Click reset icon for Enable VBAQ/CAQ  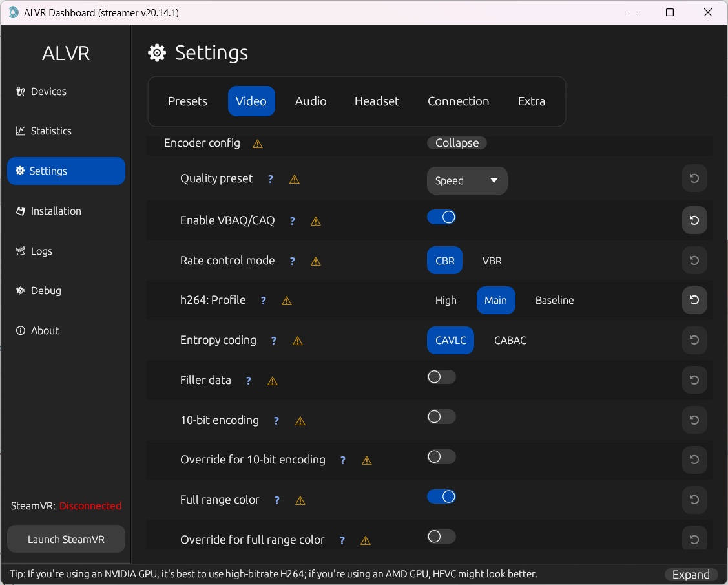tap(694, 220)
